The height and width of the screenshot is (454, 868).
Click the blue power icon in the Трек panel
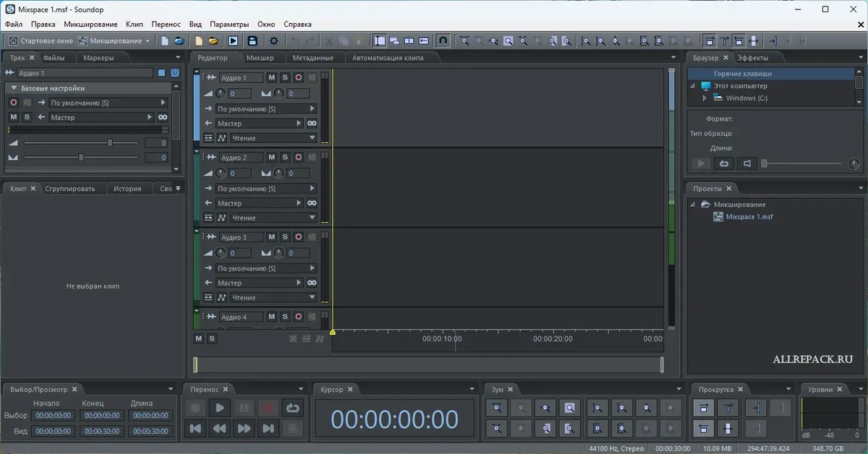(x=174, y=73)
